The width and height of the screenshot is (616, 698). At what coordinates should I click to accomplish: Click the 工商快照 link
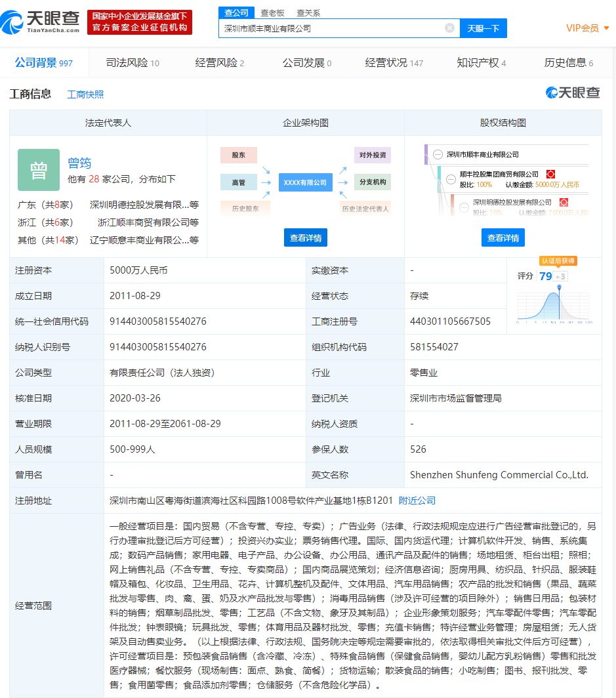tap(85, 94)
